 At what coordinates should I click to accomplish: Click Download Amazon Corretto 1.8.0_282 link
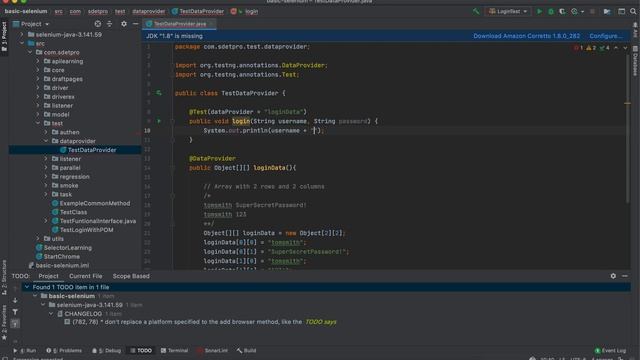point(526,36)
